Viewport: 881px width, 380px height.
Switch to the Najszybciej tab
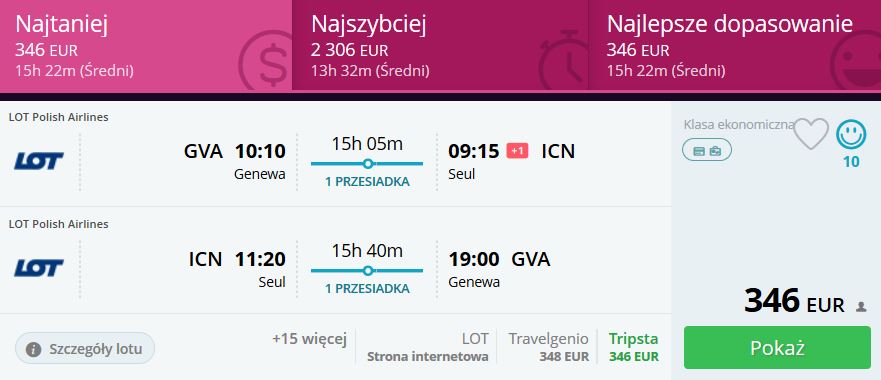click(x=440, y=45)
